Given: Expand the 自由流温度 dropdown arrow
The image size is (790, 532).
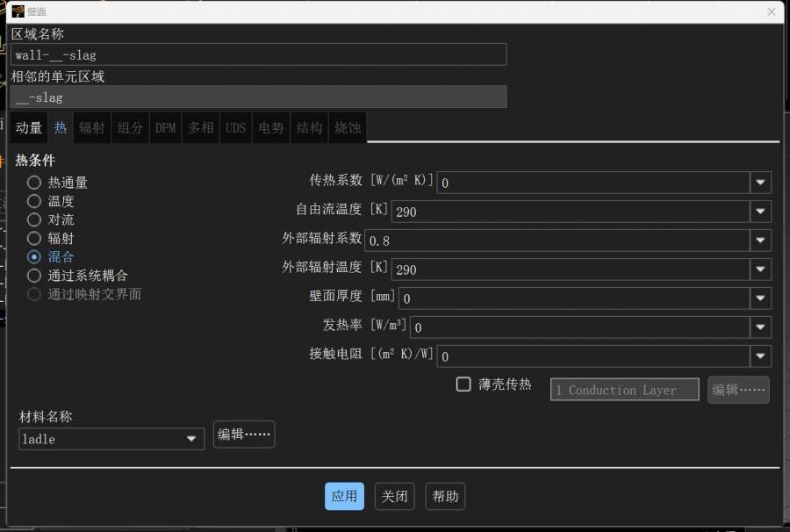Looking at the screenshot, I should [760, 211].
